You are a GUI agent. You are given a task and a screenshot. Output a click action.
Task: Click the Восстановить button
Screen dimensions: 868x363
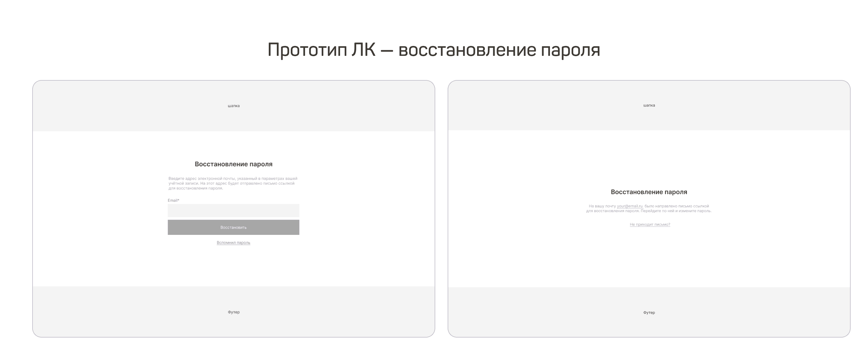(233, 227)
